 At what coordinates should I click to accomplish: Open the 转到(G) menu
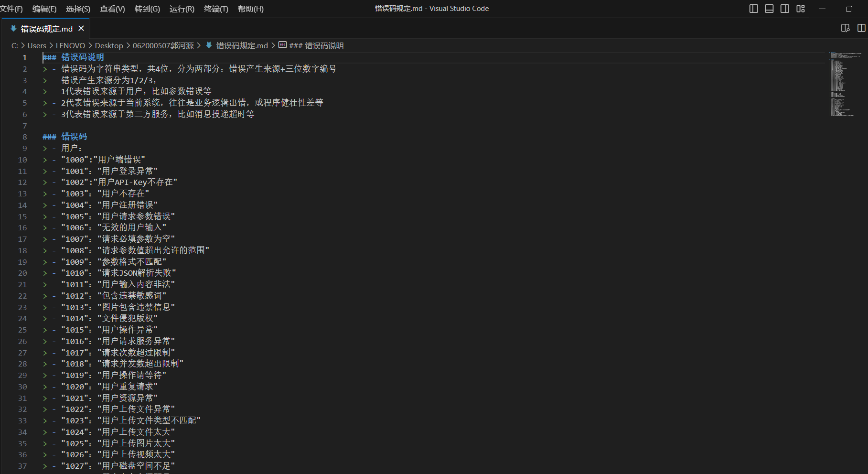tap(147, 9)
